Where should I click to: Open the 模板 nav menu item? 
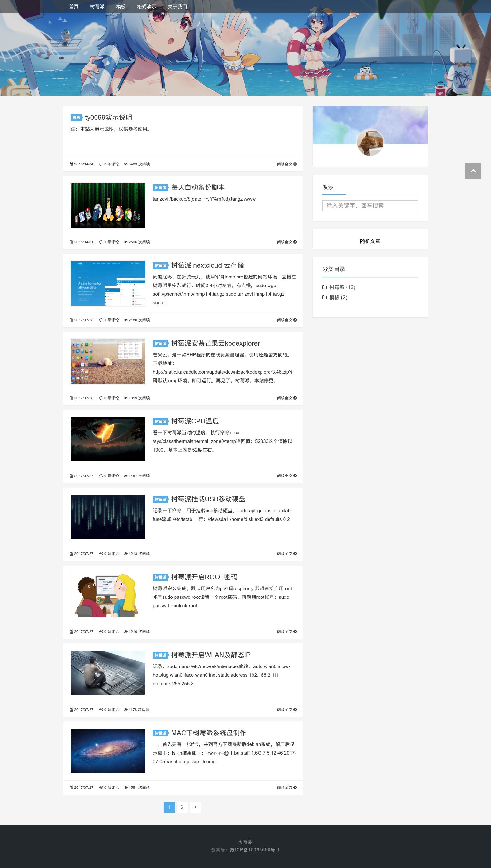pyautogui.click(x=121, y=7)
